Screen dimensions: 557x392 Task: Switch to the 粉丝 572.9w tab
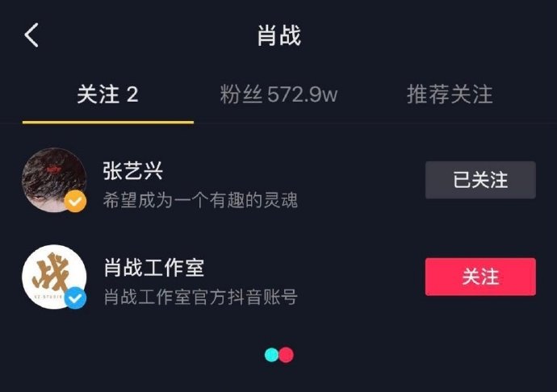tap(278, 94)
